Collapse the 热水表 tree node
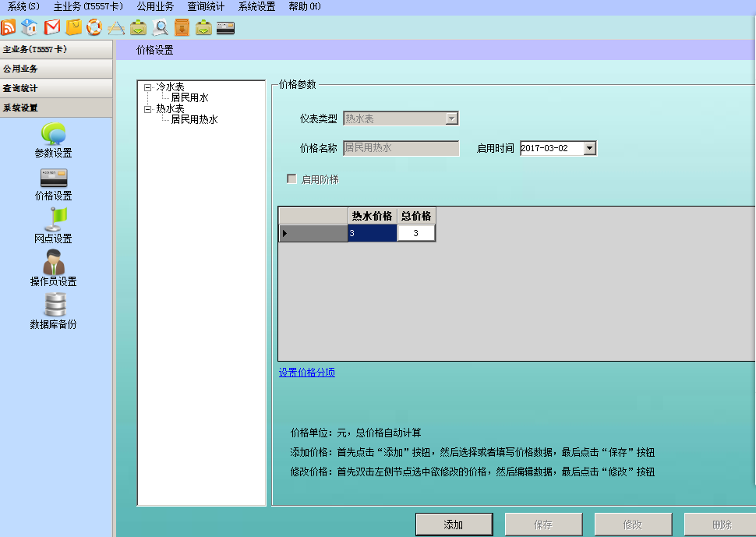Viewport: 756px width, 537px height. pos(147,109)
